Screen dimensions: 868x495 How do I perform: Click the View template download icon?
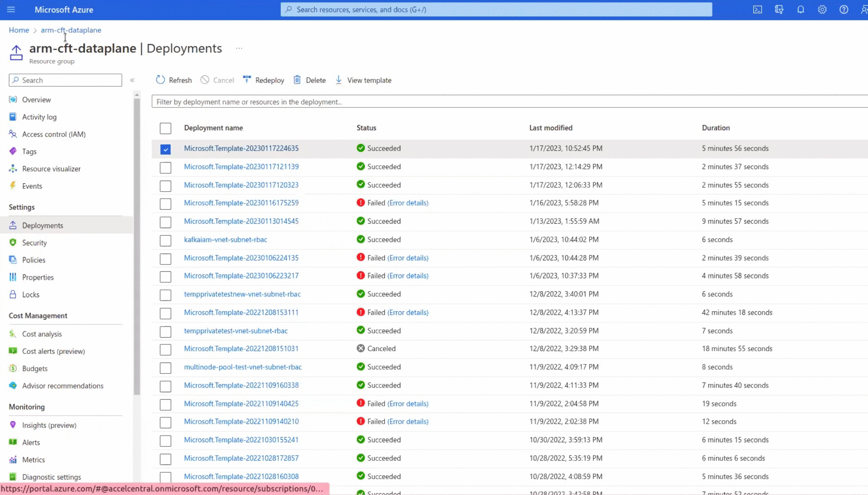(x=339, y=80)
